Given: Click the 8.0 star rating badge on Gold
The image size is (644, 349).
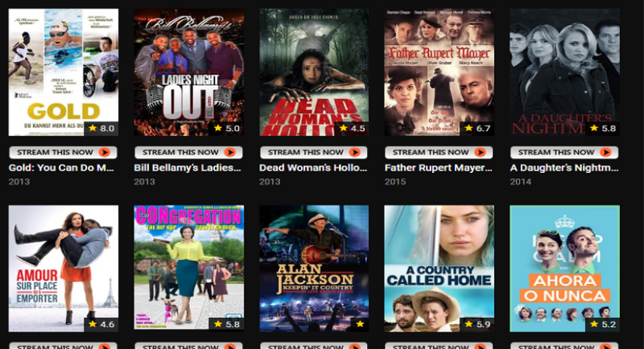Looking at the screenshot, I should 102,128.
